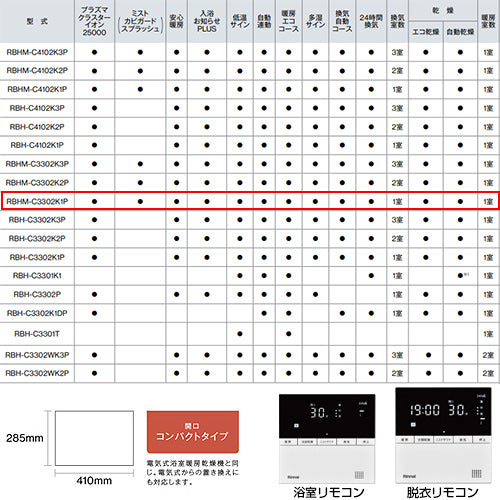Select model name RBHM-C4102K2P
This screenshot has height=500, width=500.
coord(37,71)
